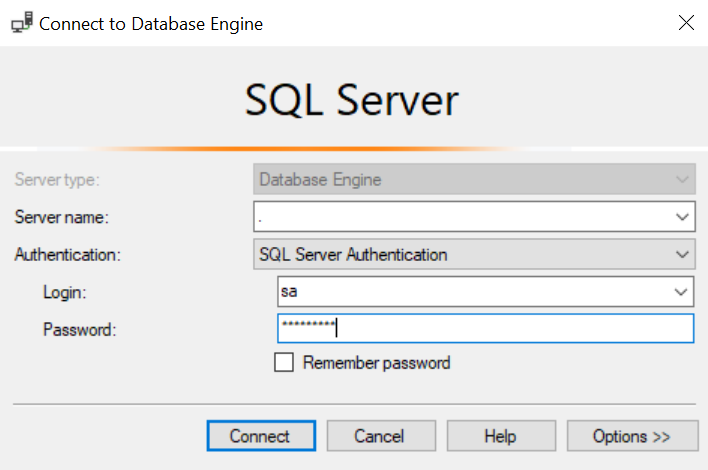Viewport: 708px width, 470px height.
Task: Click the "Remember password" label text
Action: point(376,363)
